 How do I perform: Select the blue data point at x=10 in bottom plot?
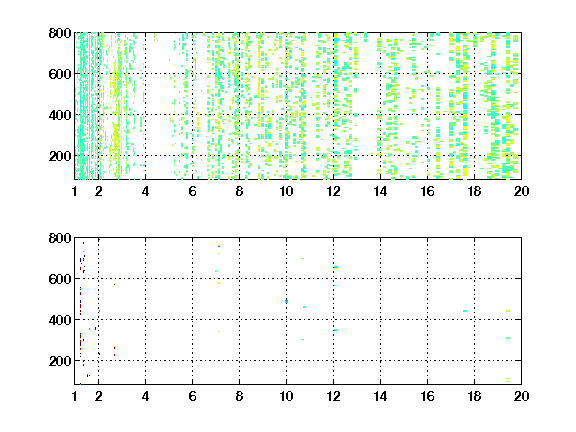pos(287,302)
